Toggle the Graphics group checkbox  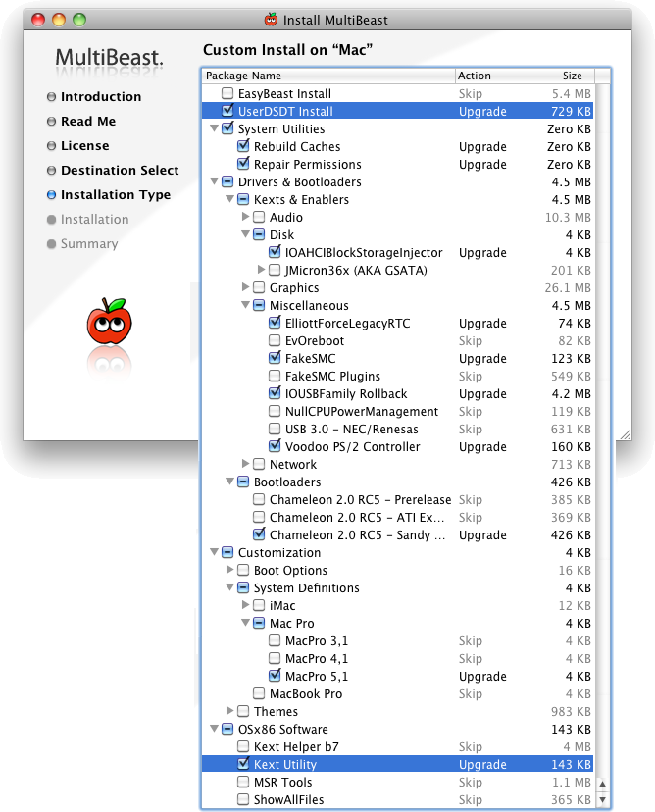tap(259, 287)
